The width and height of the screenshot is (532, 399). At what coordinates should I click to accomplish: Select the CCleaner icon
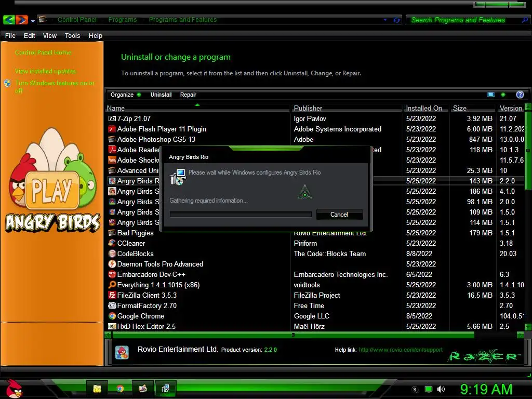112,243
